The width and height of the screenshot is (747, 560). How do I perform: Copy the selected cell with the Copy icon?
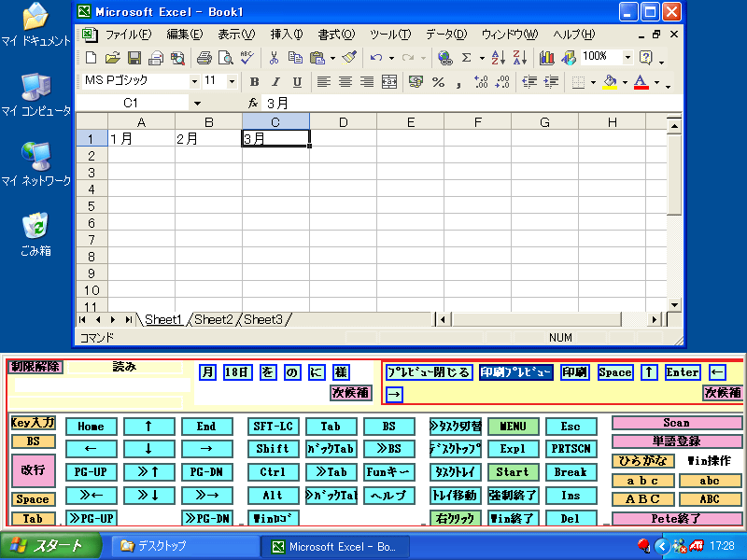coord(295,58)
